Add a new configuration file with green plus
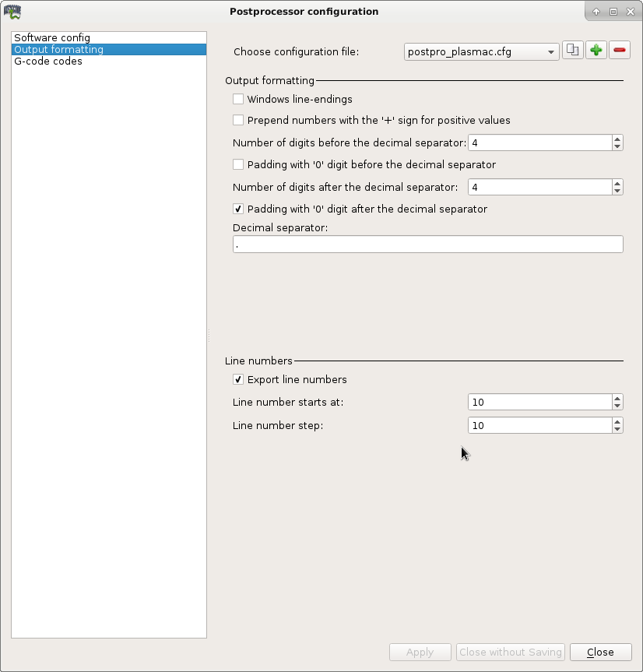This screenshot has height=672, width=643. pyautogui.click(x=596, y=51)
